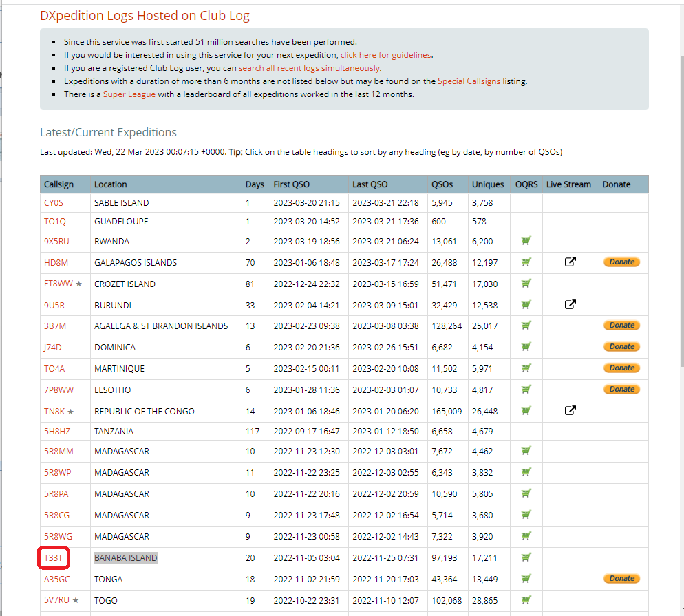Screen dimensions: 684x616
Task: Click the highlighted BANABA ISLAND location text
Action: (x=126, y=558)
